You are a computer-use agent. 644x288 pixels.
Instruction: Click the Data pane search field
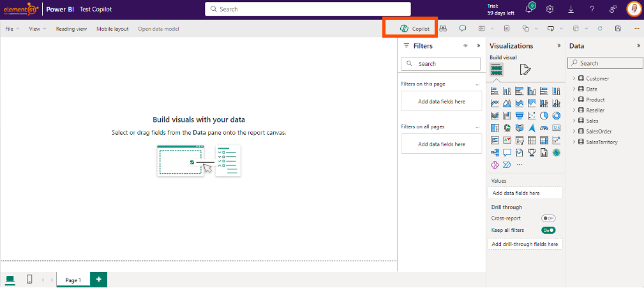605,63
